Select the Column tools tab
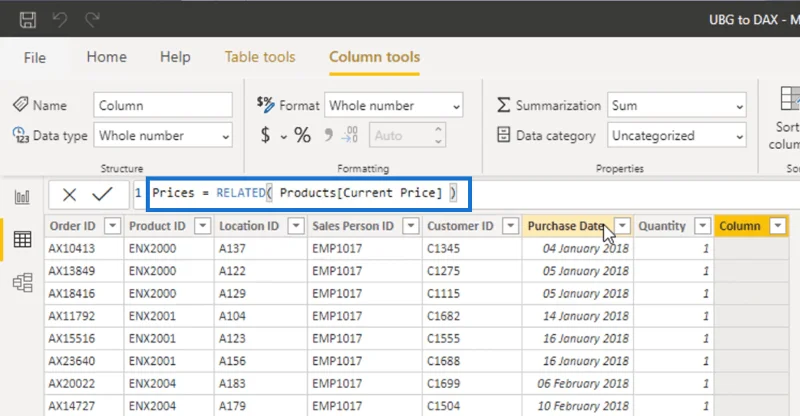This screenshot has height=416, width=800. (374, 57)
